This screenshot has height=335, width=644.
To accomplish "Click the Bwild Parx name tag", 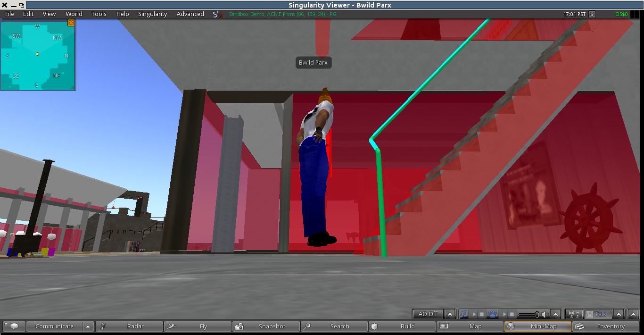I will [313, 62].
